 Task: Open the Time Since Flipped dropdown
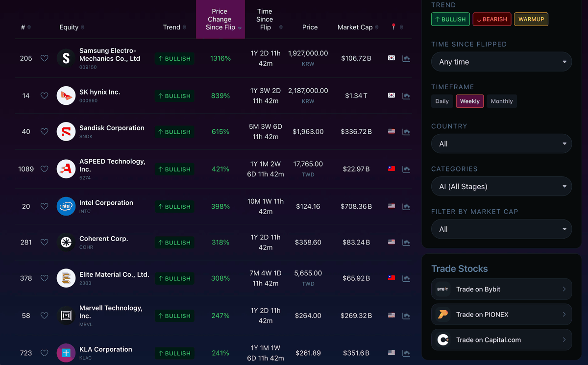[x=501, y=62]
